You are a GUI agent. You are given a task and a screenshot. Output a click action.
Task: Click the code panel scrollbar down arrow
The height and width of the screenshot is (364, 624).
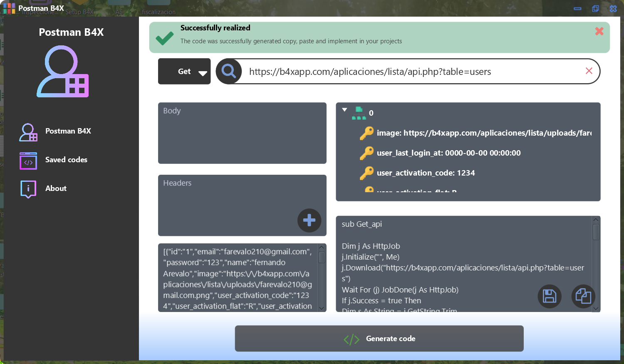point(596,309)
